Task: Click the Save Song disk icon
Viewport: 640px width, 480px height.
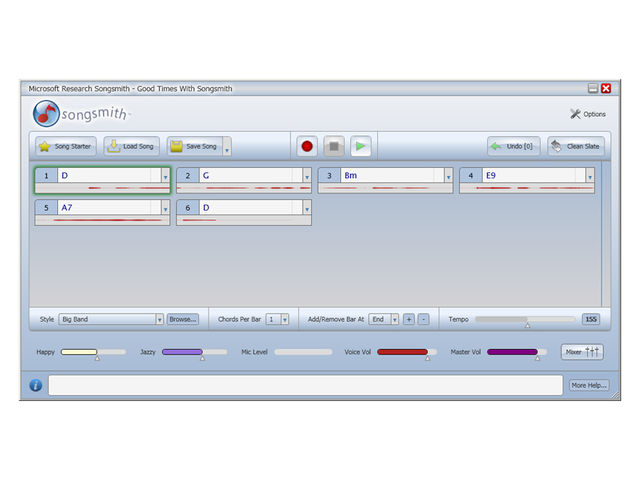Action: [x=176, y=146]
